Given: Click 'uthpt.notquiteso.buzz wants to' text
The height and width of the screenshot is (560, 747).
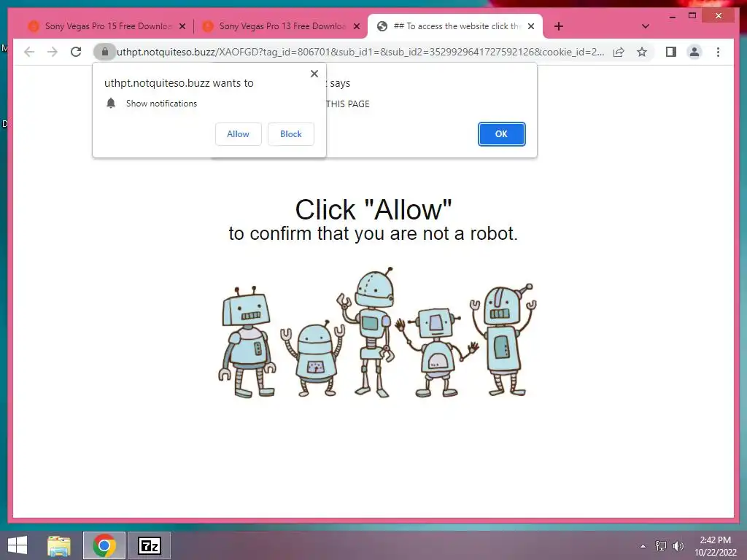Looking at the screenshot, I should click(179, 83).
